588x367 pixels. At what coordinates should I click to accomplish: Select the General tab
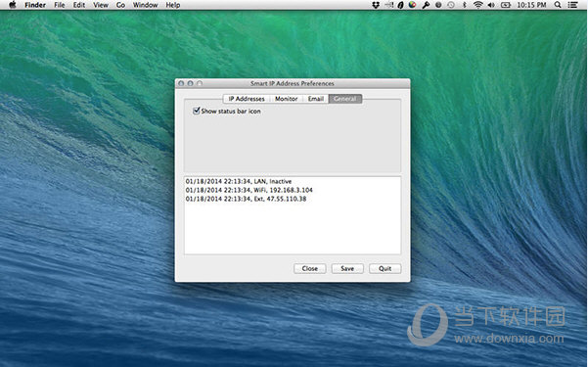tap(345, 99)
